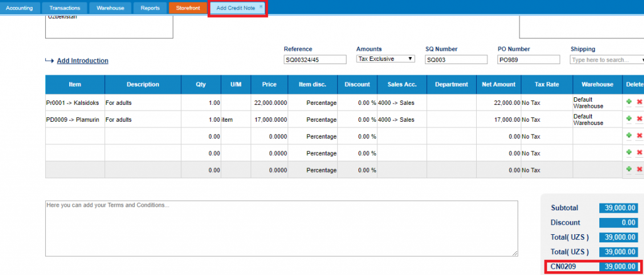Open the Storefront tab
The width and height of the screenshot is (644, 275).
(x=188, y=8)
